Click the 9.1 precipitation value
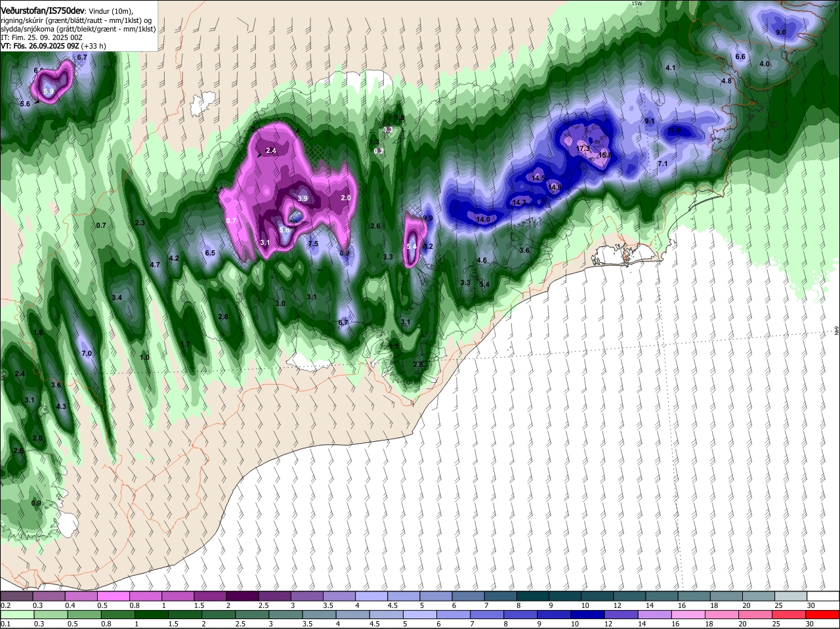 tap(650, 121)
